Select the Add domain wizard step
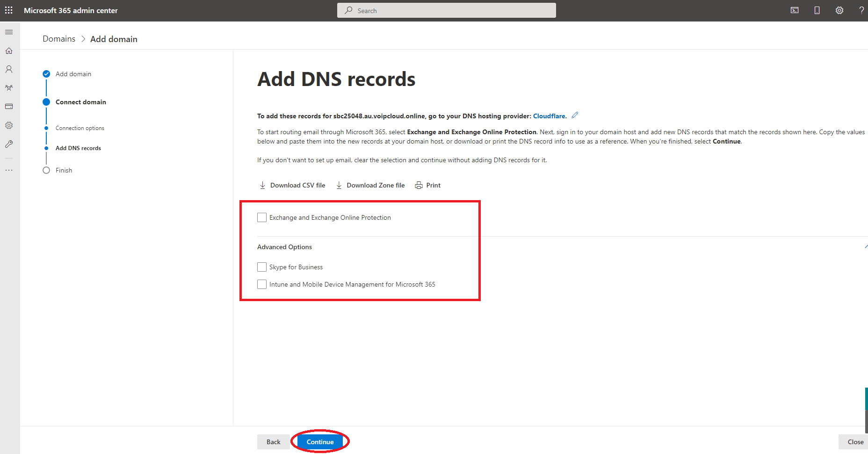 (x=73, y=74)
